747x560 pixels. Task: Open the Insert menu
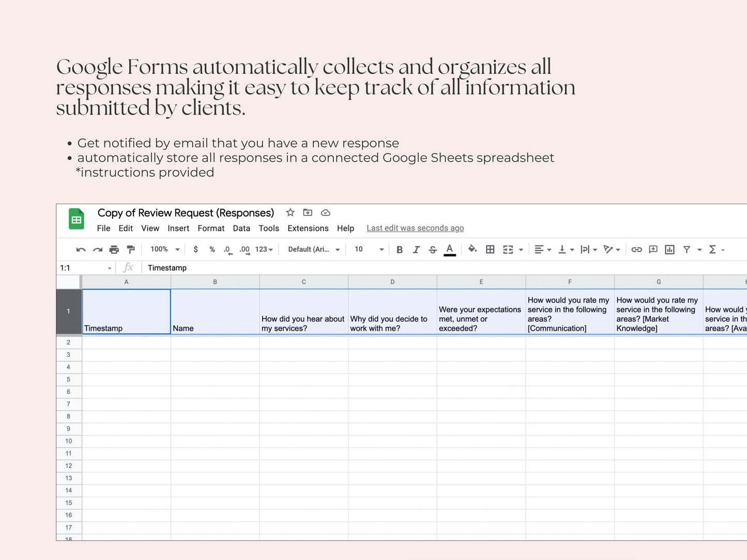(x=178, y=228)
